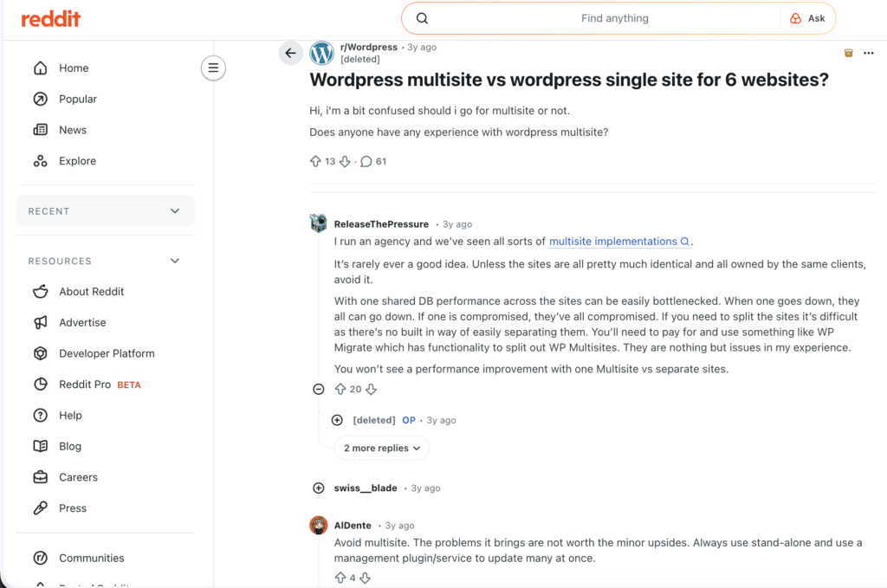
Task: Open the multisite implementations link
Action: pos(615,242)
